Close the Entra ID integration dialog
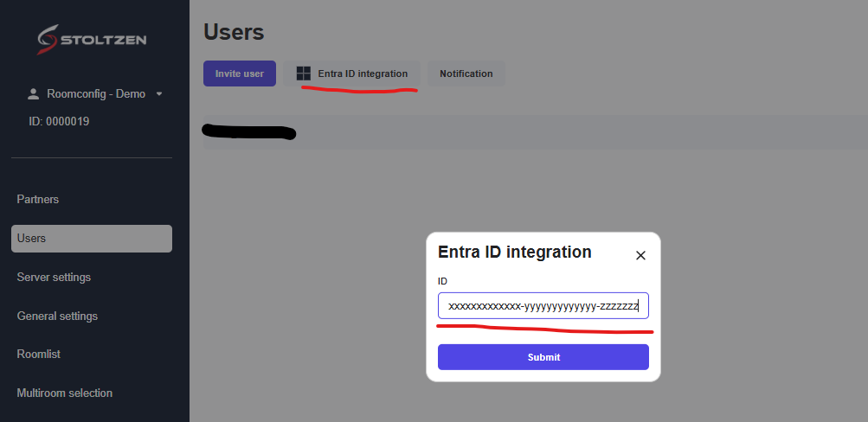The width and height of the screenshot is (868, 422). click(x=640, y=255)
